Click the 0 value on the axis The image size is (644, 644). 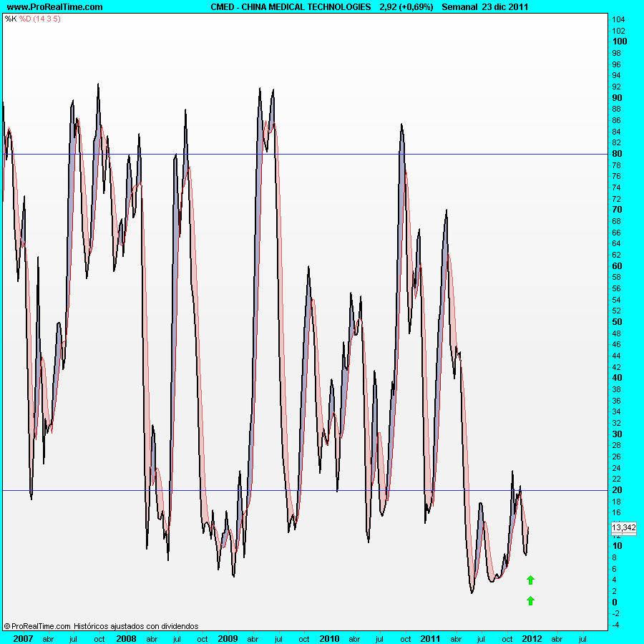[615, 602]
